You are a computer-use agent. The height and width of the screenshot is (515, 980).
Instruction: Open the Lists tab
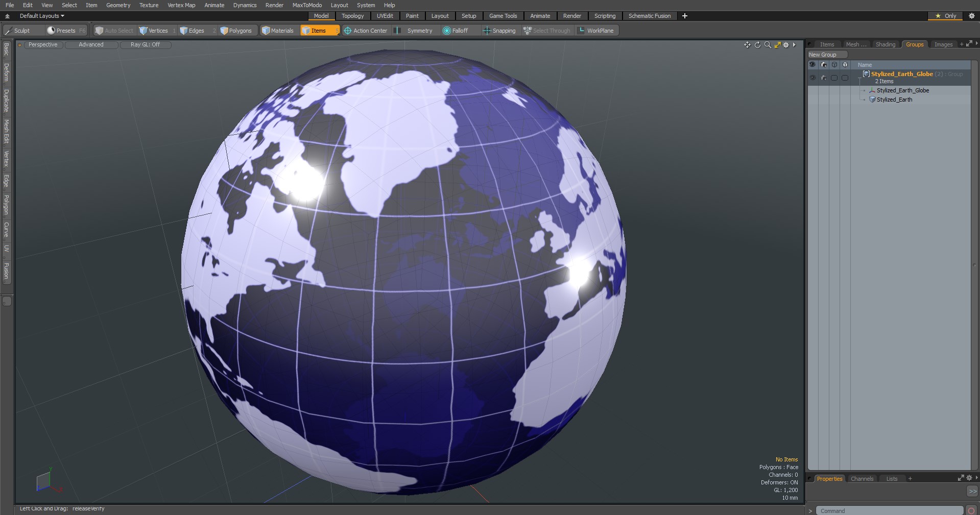click(x=892, y=479)
